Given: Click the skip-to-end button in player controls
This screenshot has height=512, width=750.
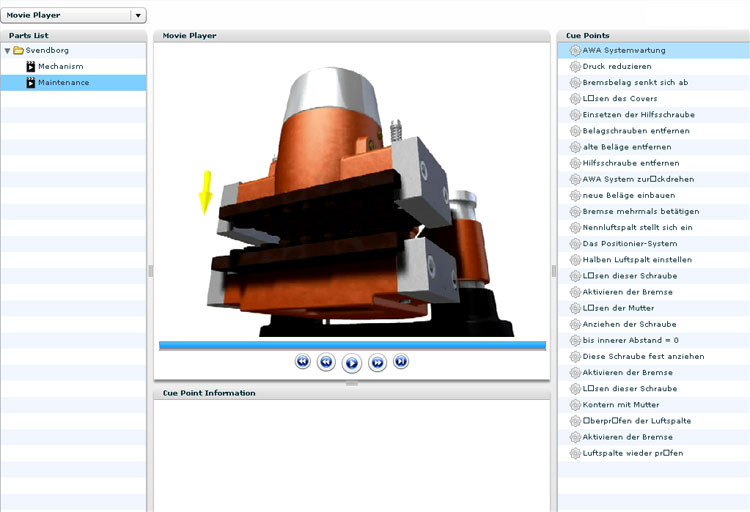Looking at the screenshot, I should click(x=401, y=361).
